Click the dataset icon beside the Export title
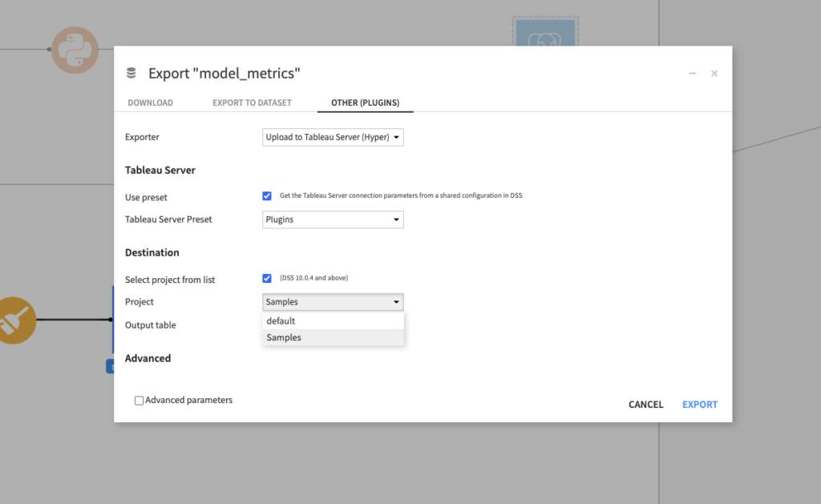Image resolution: width=821 pixels, height=504 pixels. click(x=131, y=72)
